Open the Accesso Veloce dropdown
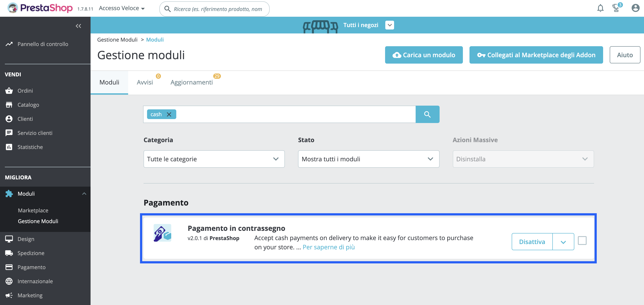This screenshot has width=644, height=305. (122, 8)
